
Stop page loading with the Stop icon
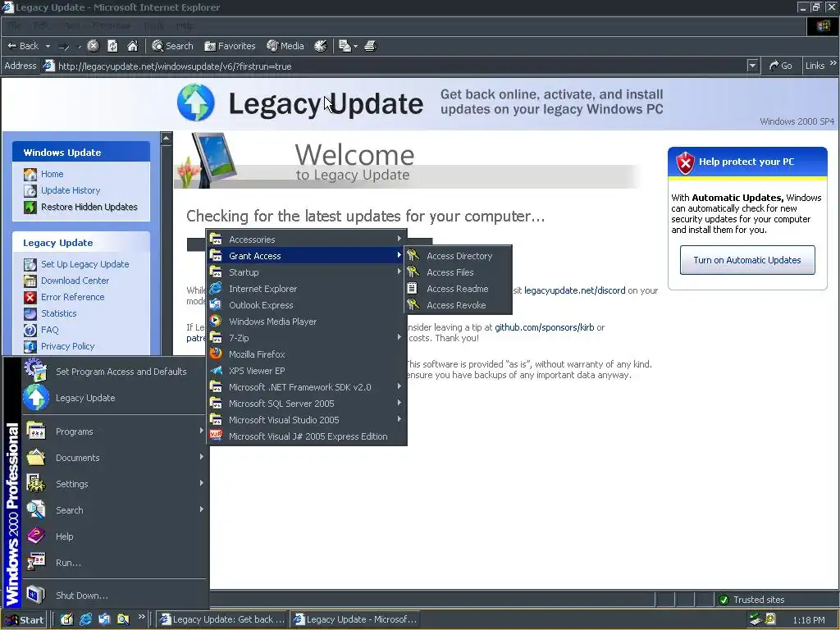[93, 46]
